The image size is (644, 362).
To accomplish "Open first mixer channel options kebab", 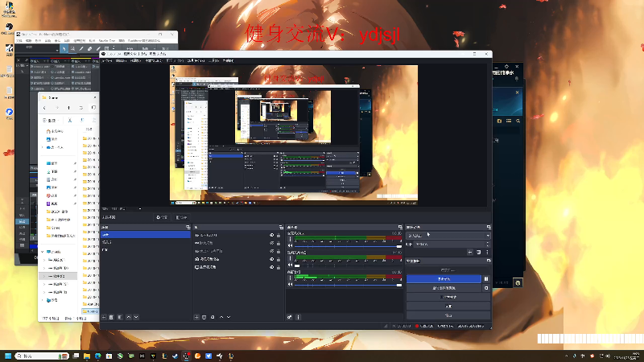I will [x=290, y=239].
